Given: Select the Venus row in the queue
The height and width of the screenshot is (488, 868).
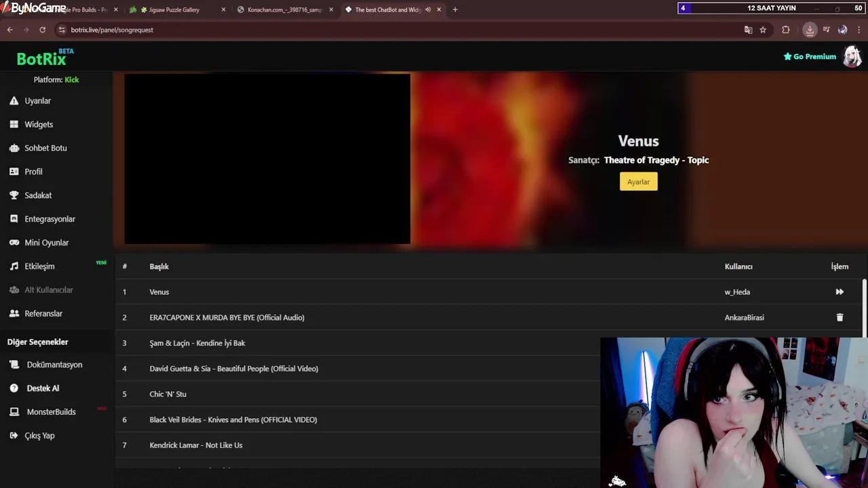Looking at the screenshot, I should tap(488, 292).
